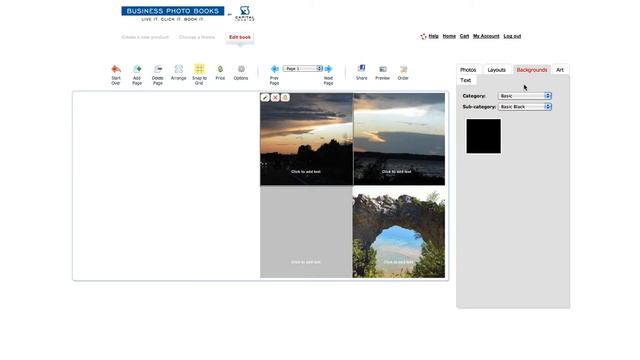640x360 pixels.
Task: Open the Art tab
Action: coord(560,70)
